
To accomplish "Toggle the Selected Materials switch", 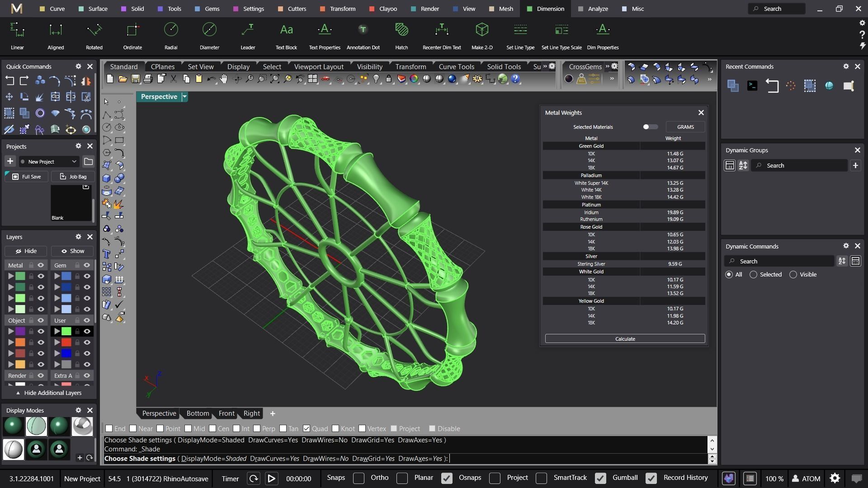I will pyautogui.click(x=650, y=127).
